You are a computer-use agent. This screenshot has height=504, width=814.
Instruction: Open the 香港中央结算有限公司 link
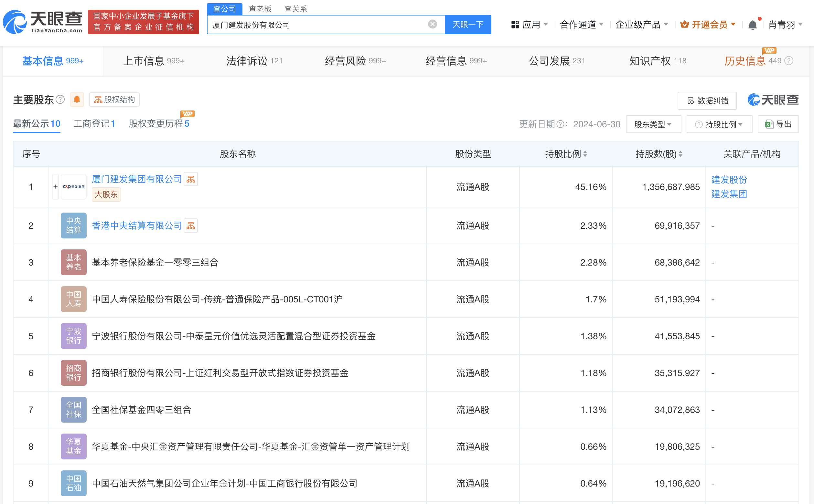click(137, 226)
